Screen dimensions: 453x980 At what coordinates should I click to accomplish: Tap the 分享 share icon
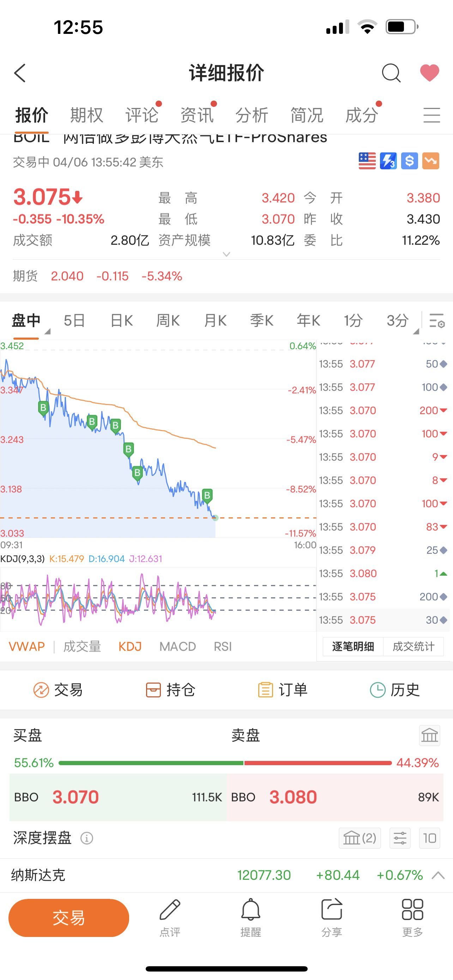[x=332, y=918]
